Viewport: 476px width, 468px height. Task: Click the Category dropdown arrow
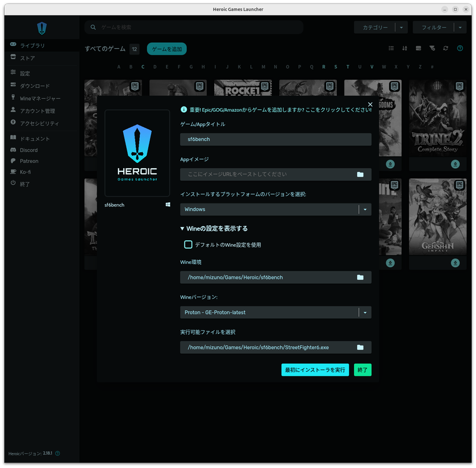pos(401,27)
